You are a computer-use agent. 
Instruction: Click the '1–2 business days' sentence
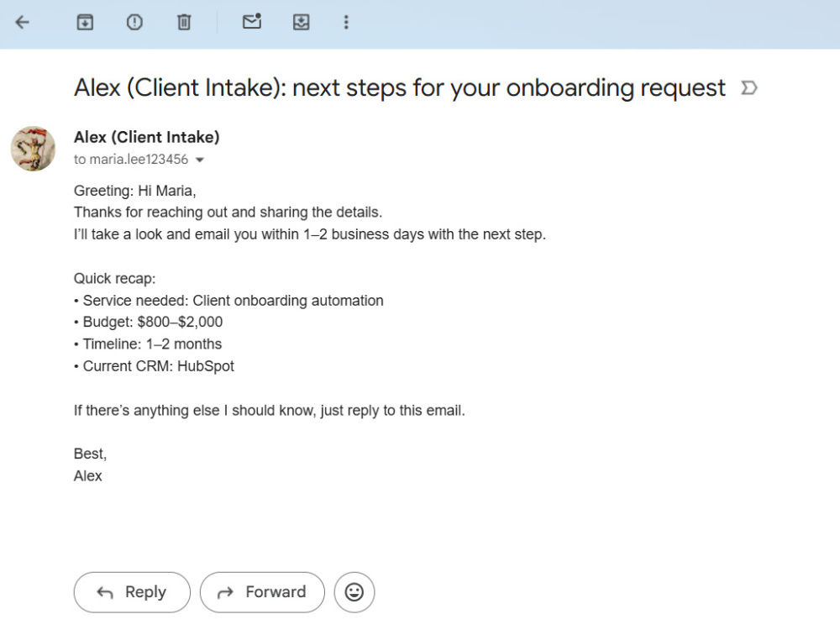coord(310,234)
